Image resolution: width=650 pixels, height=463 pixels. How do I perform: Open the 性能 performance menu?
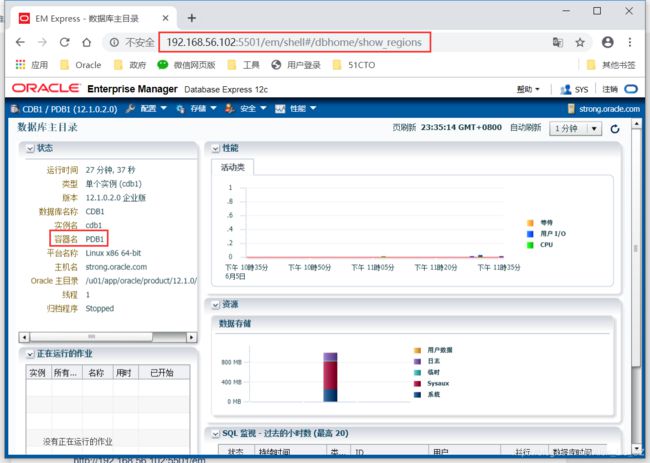[x=298, y=109]
